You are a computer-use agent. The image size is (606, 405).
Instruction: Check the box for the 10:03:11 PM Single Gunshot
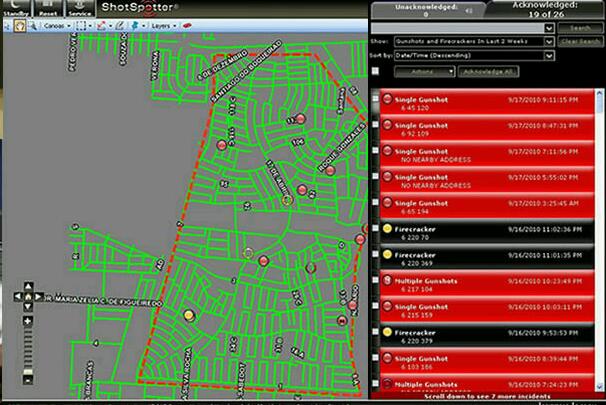click(375, 306)
